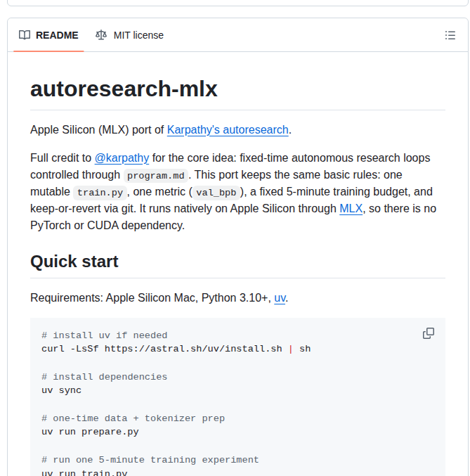Click the program.md inline code
The width and height of the screenshot is (470, 476).
[156, 176]
